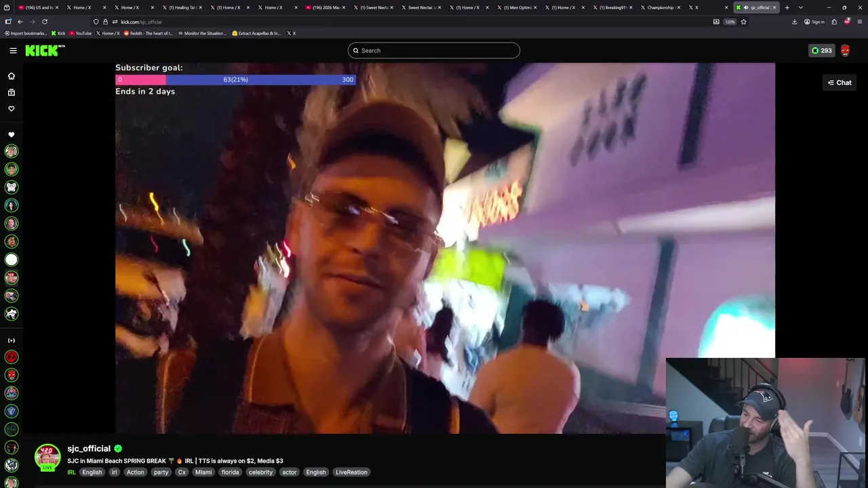Open a new browser tab

[787, 7]
